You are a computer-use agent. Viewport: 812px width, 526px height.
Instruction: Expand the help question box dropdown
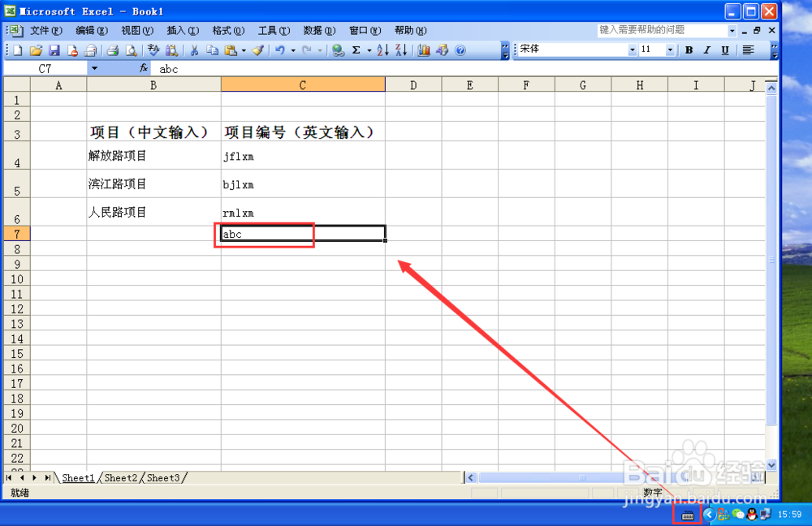point(732,31)
